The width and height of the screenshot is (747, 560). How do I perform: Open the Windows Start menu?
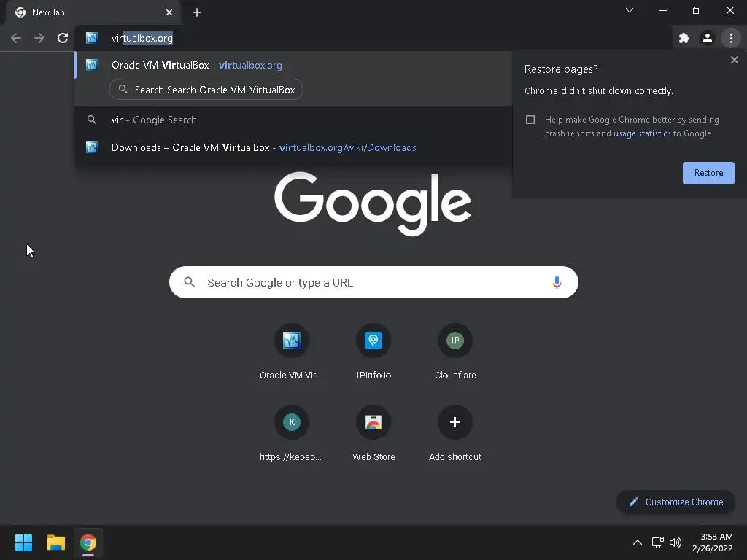23,542
